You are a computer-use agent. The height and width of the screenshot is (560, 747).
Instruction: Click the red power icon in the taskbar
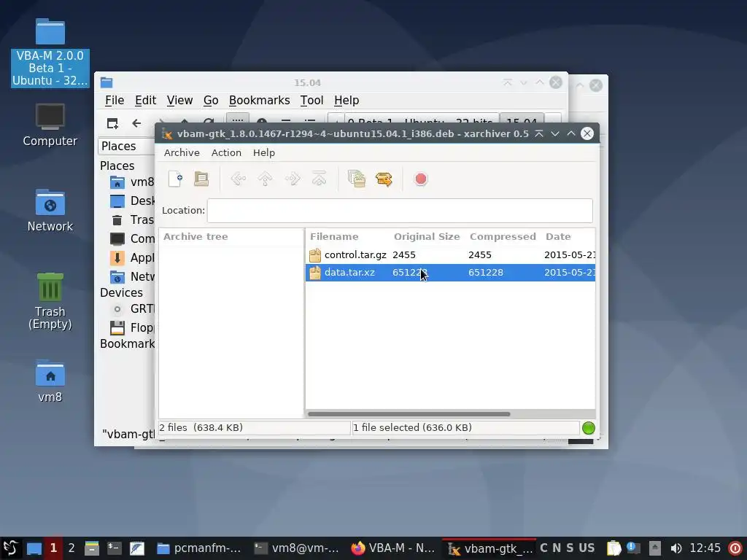[735, 548]
